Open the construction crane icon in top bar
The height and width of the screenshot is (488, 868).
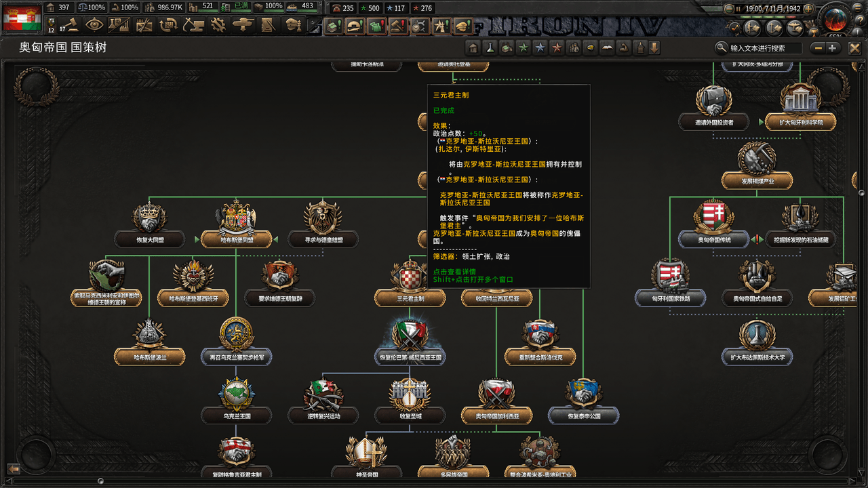pos(193,25)
